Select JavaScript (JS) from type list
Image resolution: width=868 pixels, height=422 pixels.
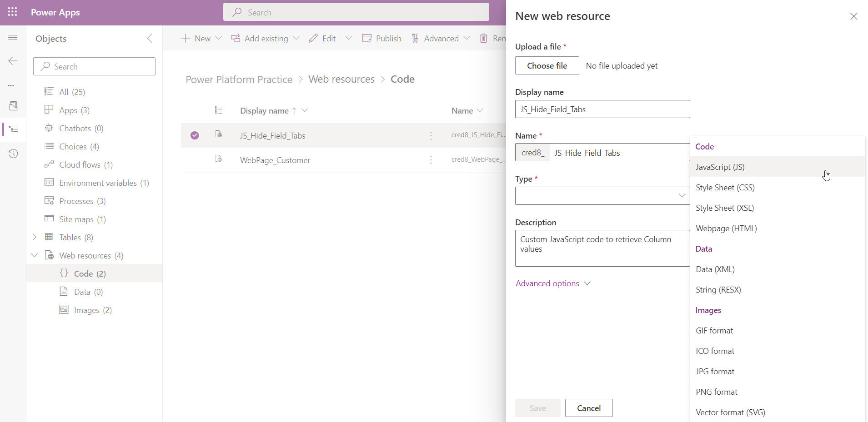tap(720, 167)
